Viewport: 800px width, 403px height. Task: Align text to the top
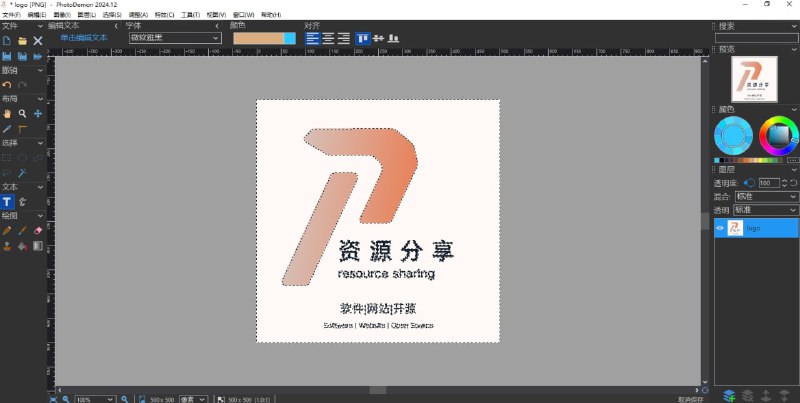(x=363, y=38)
